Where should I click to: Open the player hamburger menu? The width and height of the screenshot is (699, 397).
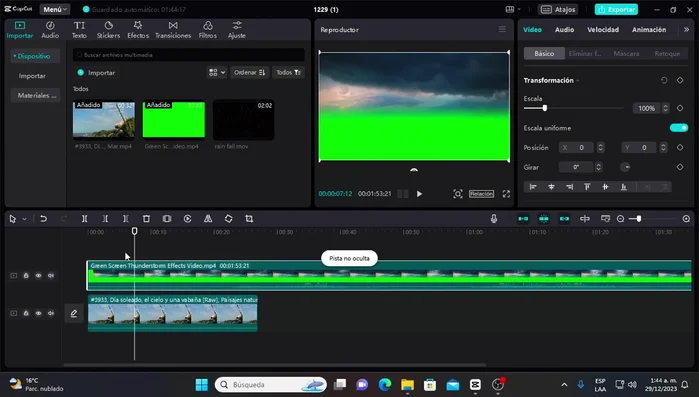pyautogui.click(x=502, y=29)
